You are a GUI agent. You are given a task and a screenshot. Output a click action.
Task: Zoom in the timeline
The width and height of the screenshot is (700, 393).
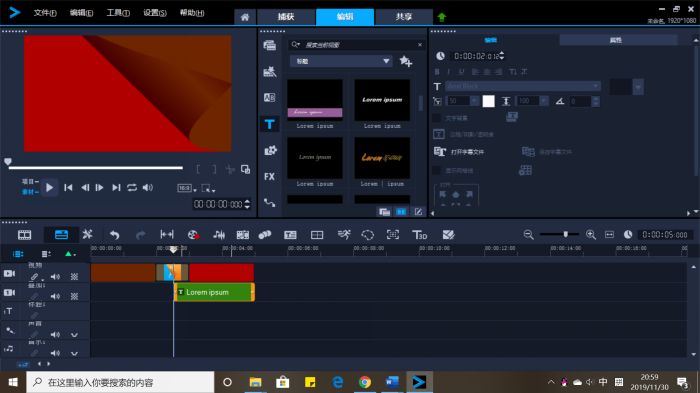(x=591, y=234)
